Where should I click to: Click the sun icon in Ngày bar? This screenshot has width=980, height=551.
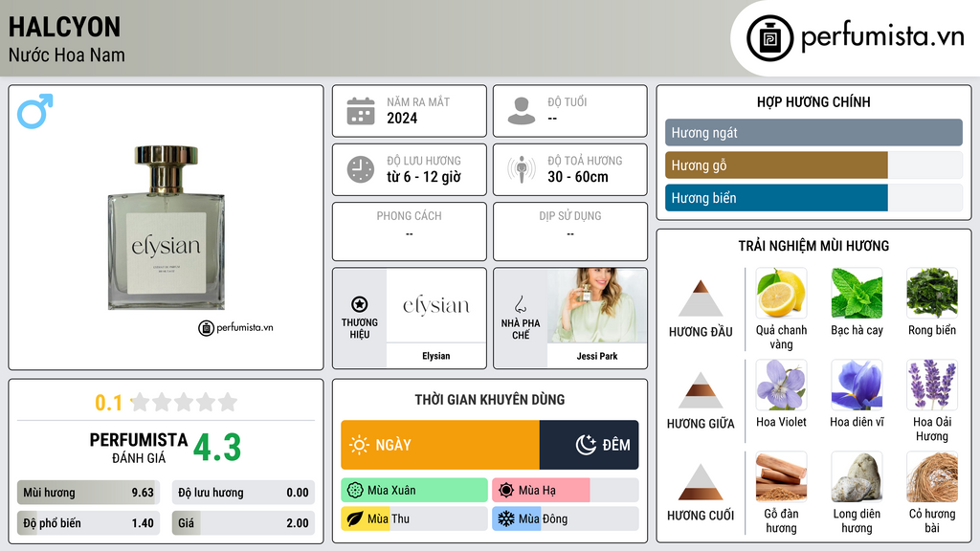359,445
